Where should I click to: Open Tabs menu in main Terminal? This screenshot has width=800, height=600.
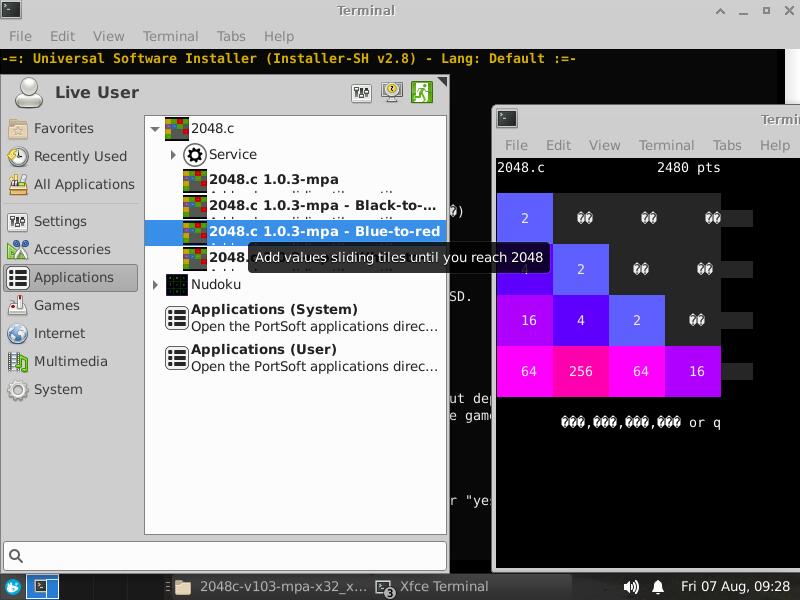[231, 36]
